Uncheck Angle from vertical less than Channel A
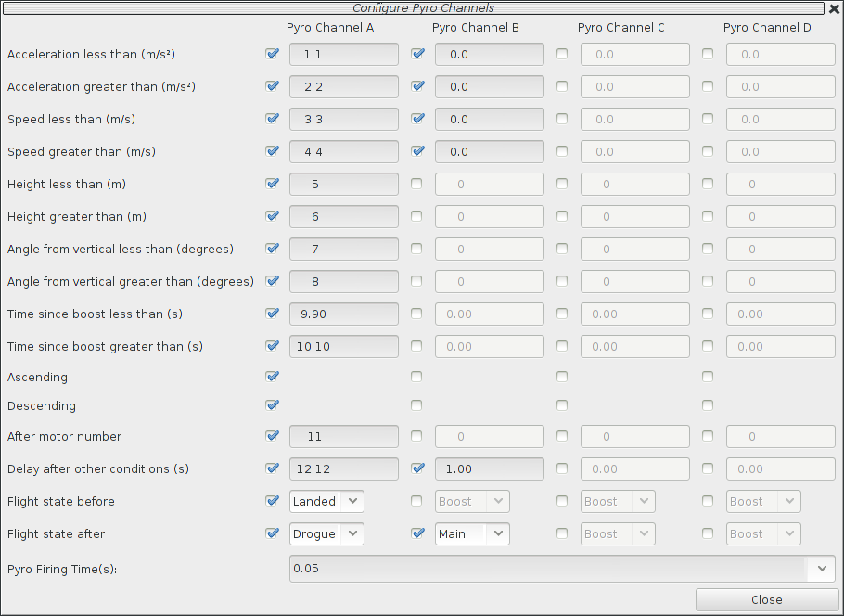Screen dimensions: 844x616 (x=272, y=249)
